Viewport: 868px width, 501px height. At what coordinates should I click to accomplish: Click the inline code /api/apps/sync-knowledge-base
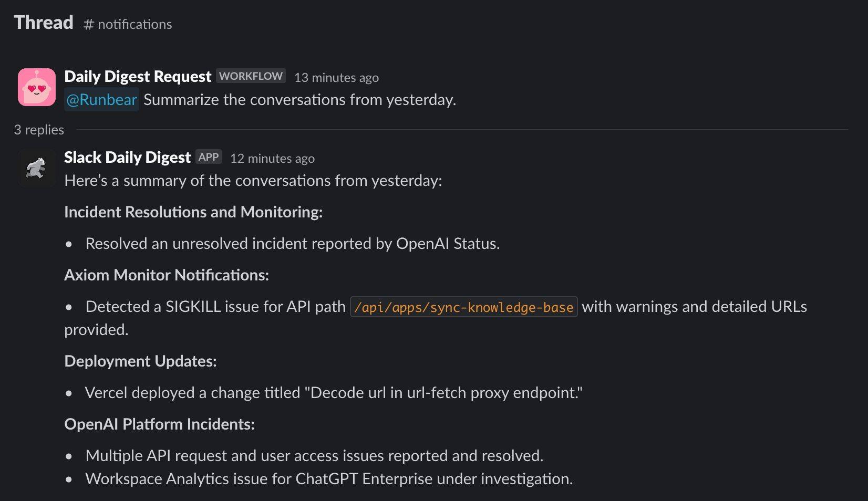(x=463, y=307)
